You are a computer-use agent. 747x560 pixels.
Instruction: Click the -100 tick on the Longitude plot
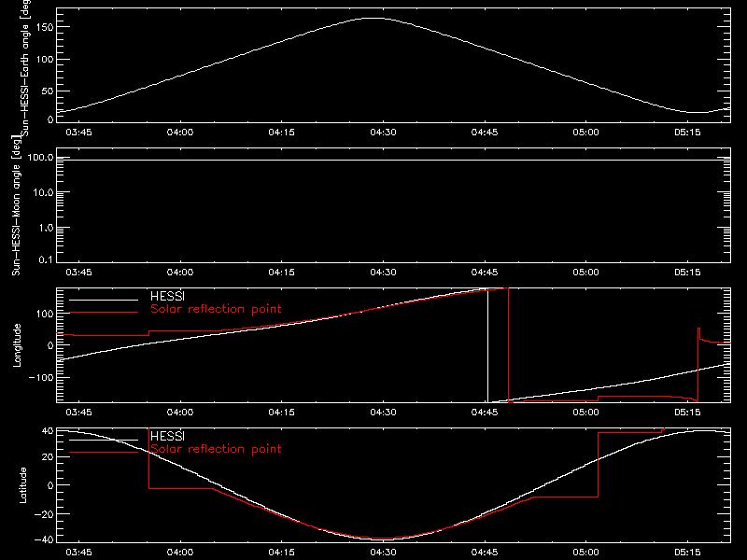click(42, 377)
